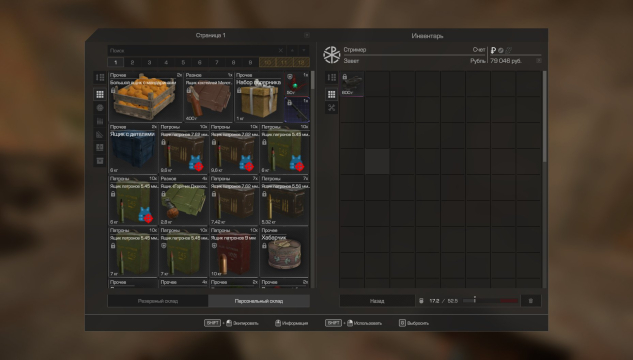Click the Назад button
Image resolution: width=633 pixels, height=360 pixels.
click(377, 301)
